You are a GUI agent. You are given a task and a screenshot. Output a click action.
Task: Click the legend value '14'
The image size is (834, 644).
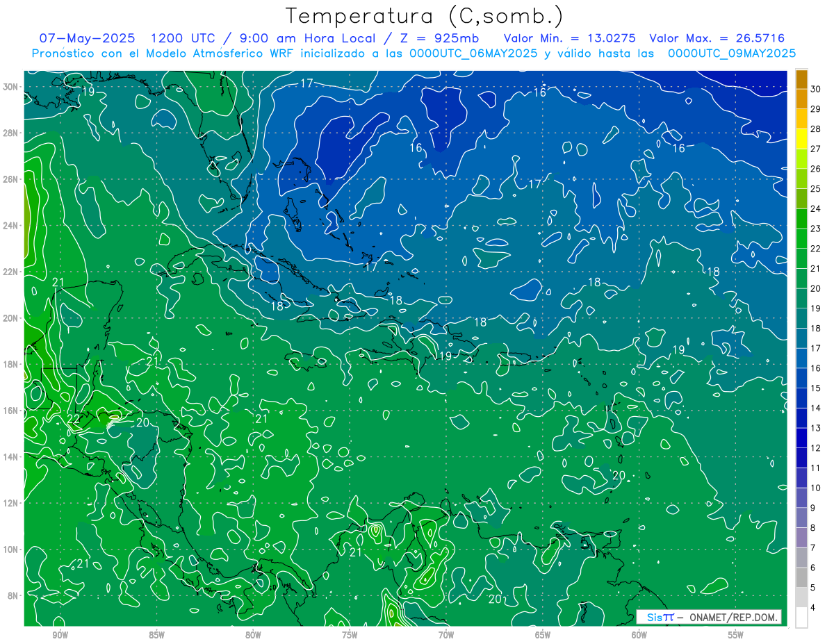click(x=816, y=408)
